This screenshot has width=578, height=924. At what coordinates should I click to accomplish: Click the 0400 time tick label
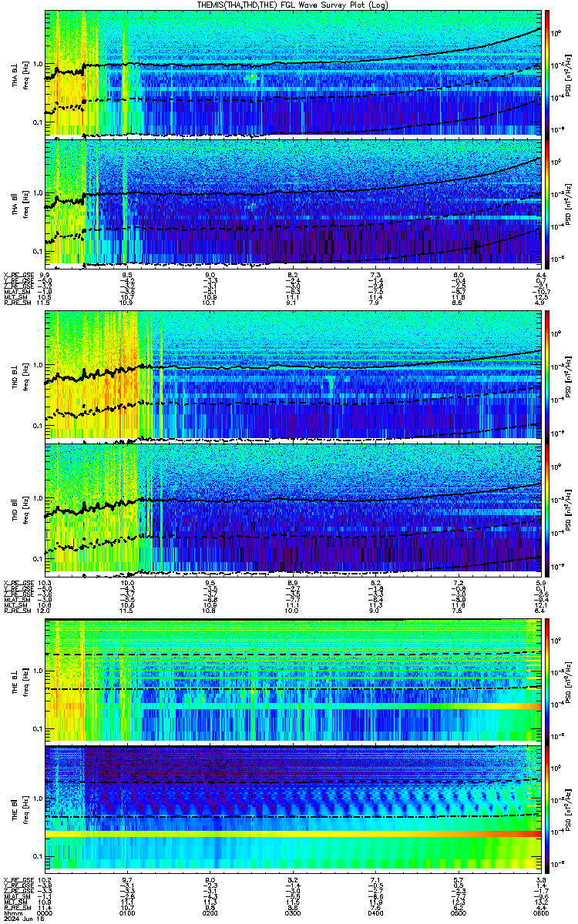[x=375, y=913]
